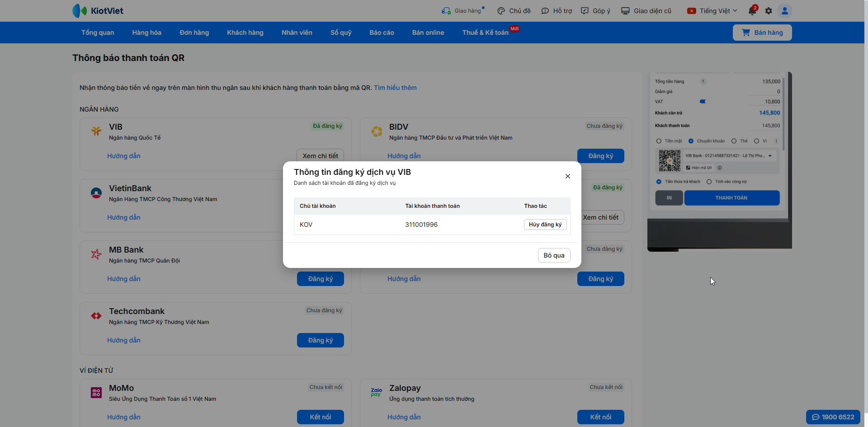Switch to Giao diện cũ old interface
868x427 pixels.
click(x=646, y=11)
